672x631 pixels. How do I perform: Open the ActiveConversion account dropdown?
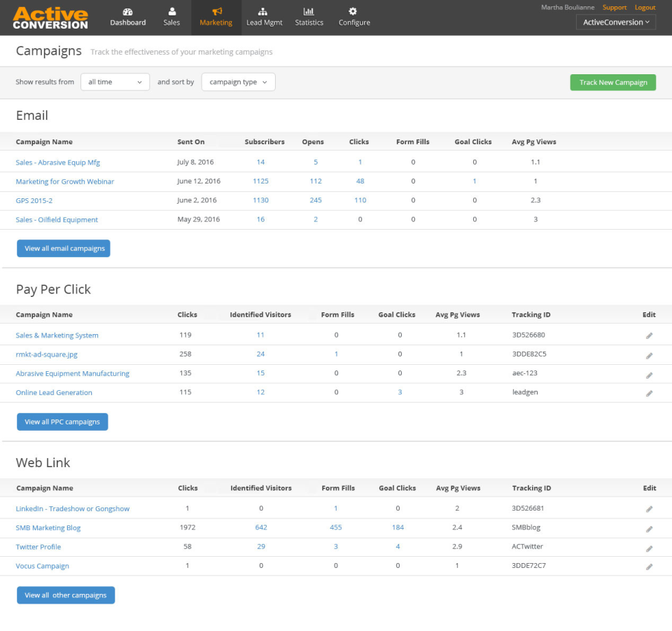(x=615, y=22)
